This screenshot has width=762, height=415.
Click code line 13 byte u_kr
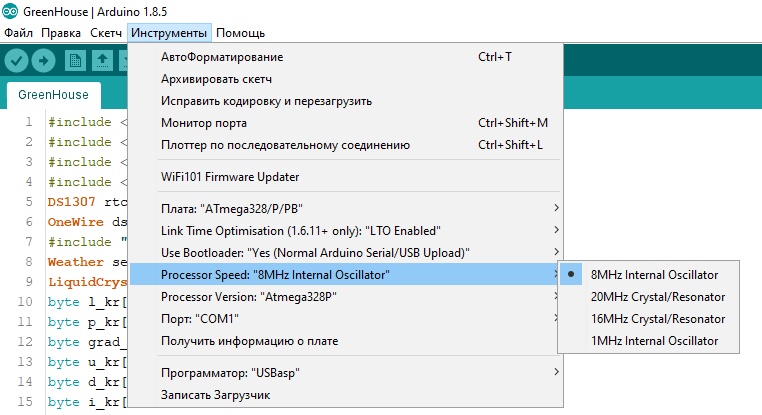tap(87, 362)
